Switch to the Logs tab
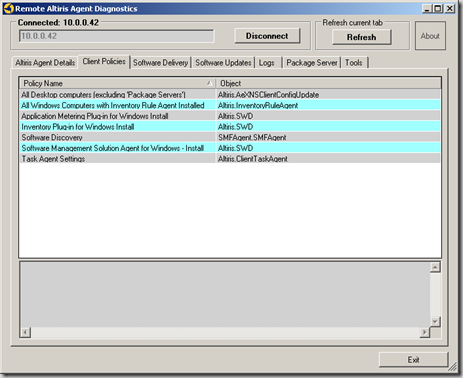 [267, 63]
